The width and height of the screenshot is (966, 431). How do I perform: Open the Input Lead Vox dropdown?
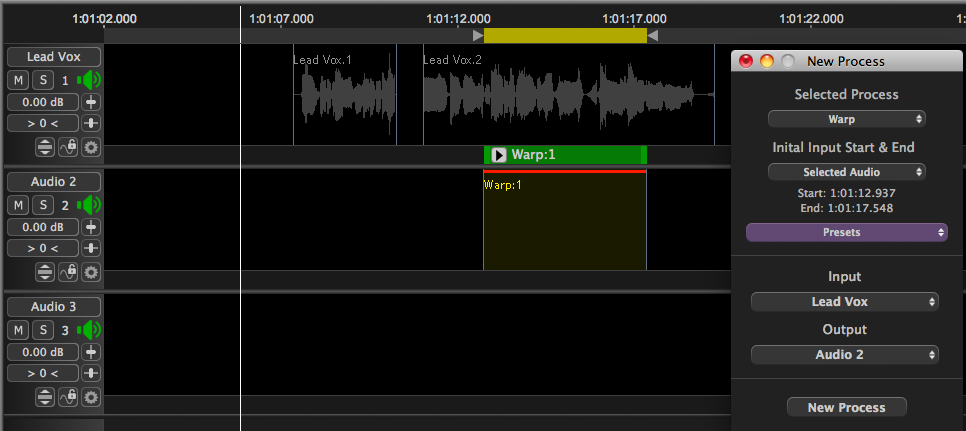[x=845, y=301]
